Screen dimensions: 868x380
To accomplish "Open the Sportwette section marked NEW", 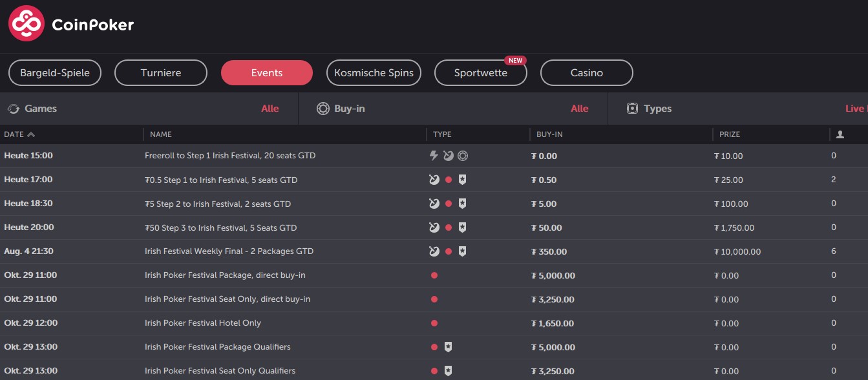I will click(480, 73).
